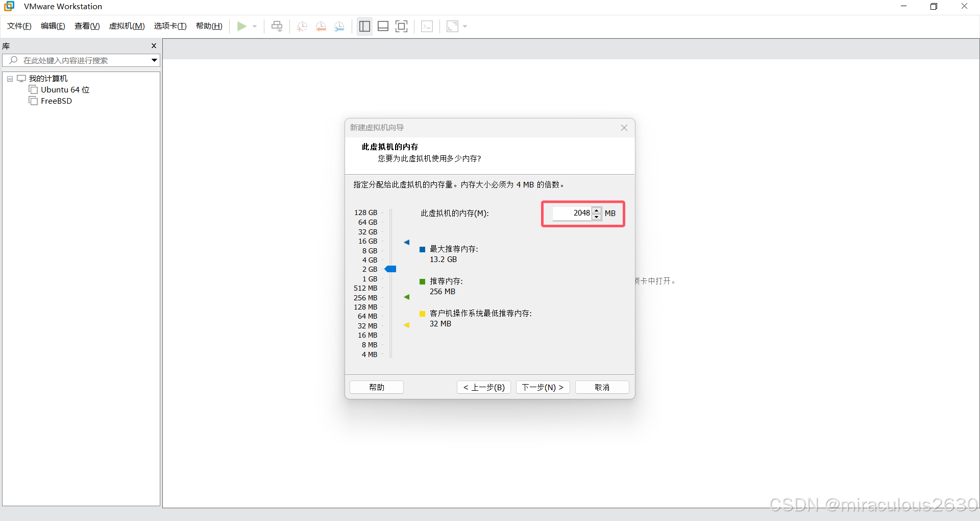
Task: Click the < 上一步(B) button
Action: 484,387
